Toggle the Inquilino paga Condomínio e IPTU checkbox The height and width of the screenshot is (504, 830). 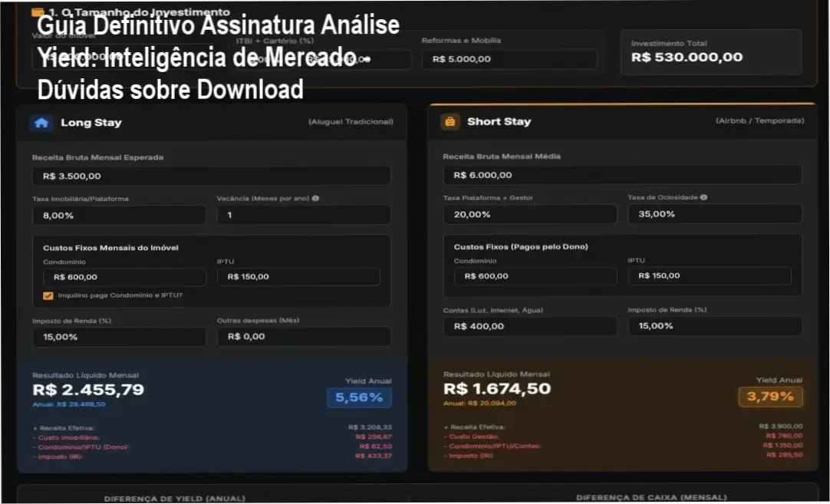48,295
